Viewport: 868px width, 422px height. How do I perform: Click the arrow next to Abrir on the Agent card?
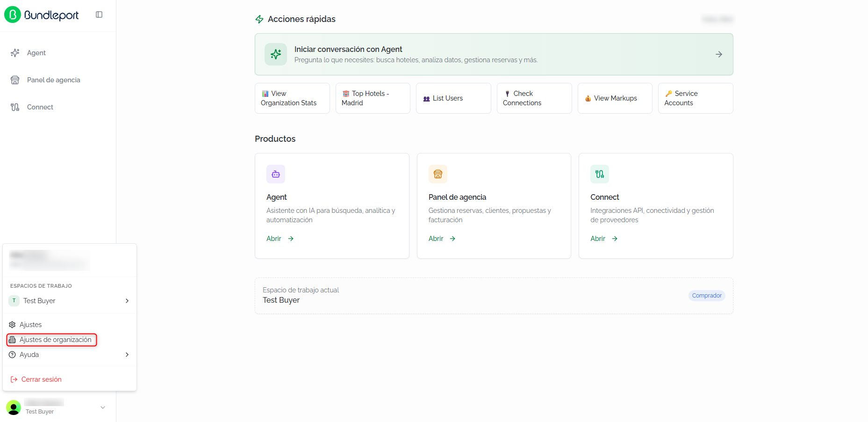click(291, 239)
